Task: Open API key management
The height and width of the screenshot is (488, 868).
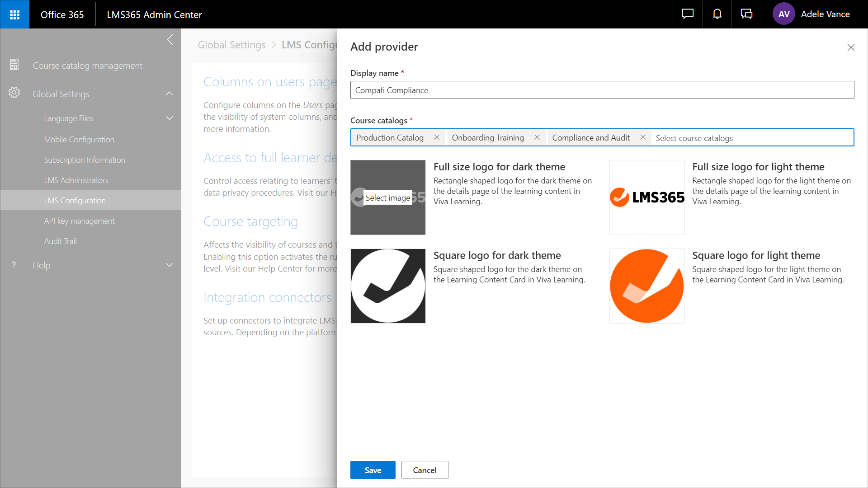Action: (x=79, y=221)
